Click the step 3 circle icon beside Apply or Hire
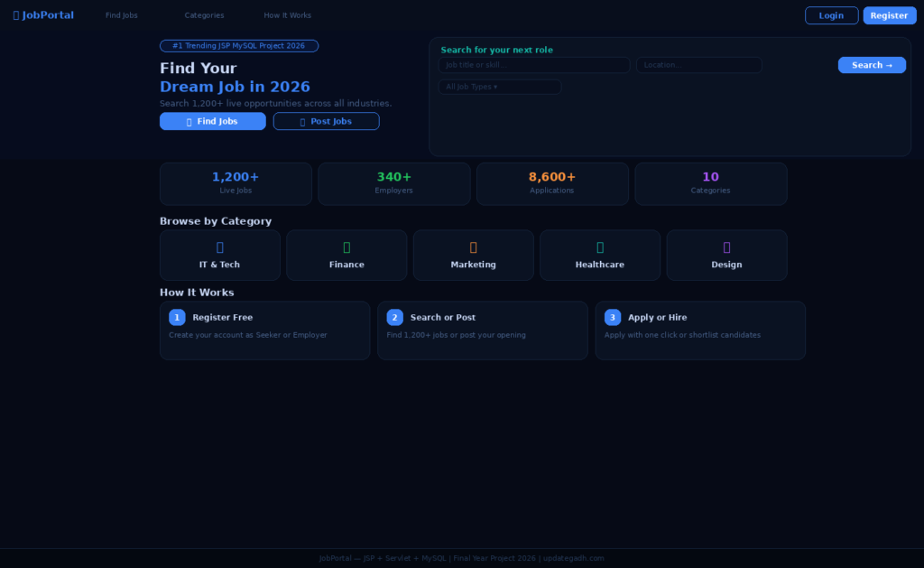The height and width of the screenshot is (568, 924). tap(613, 317)
